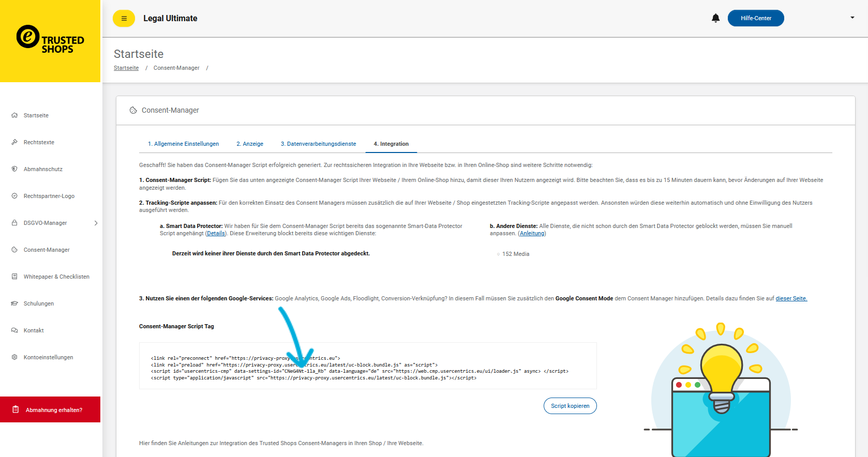Click the Abmahnschutz shield icon
The image size is (868, 457).
[14, 169]
